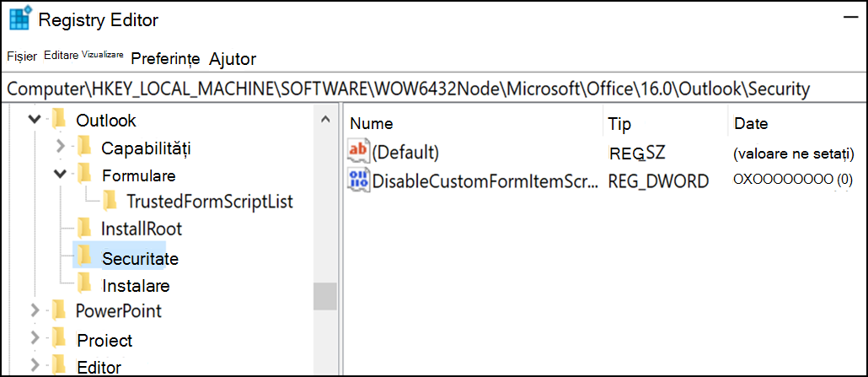Select the DisableCustomFormItemScr... value name
This screenshot has height=377, width=868.
click(x=485, y=180)
